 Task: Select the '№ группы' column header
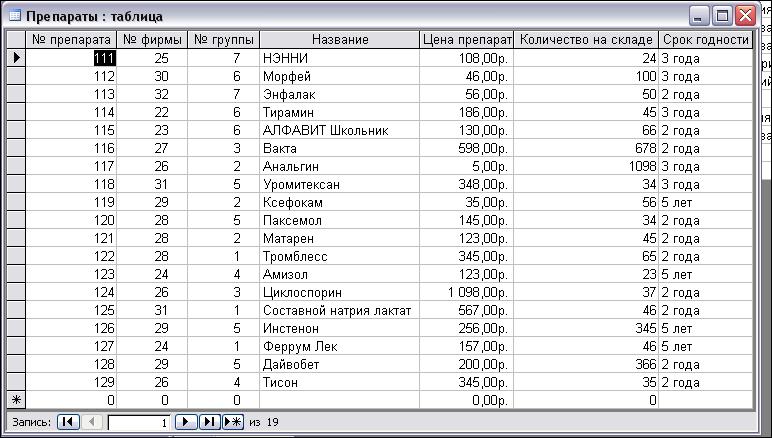[224, 40]
